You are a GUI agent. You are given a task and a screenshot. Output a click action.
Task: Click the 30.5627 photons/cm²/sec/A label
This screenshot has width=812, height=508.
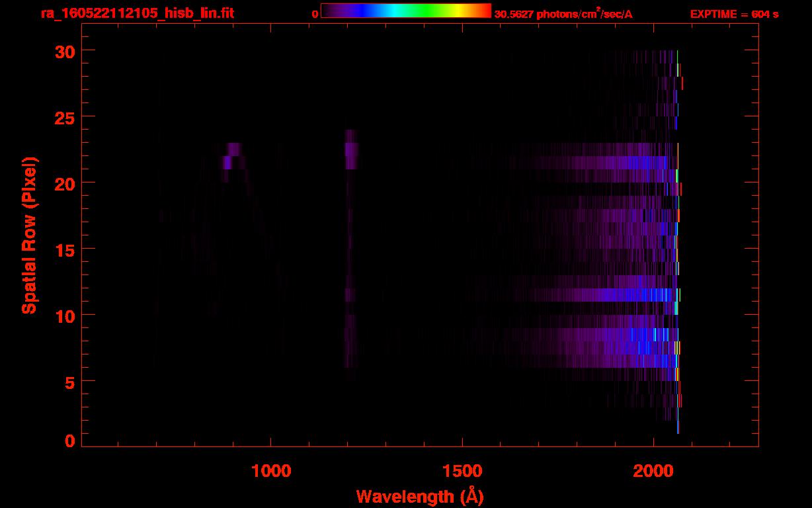point(563,14)
